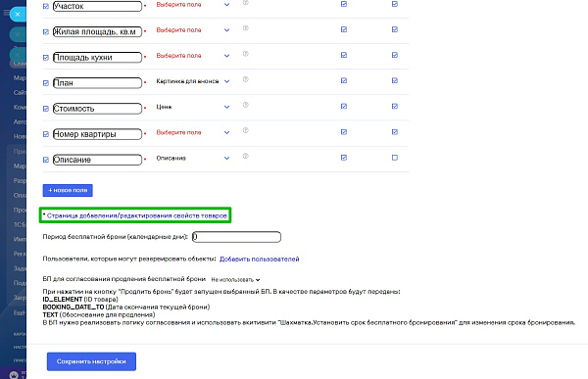Viewport: 588px width, 379px height.
Task: Untick the leading checkbox before Стоимость
Action: (x=46, y=109)
